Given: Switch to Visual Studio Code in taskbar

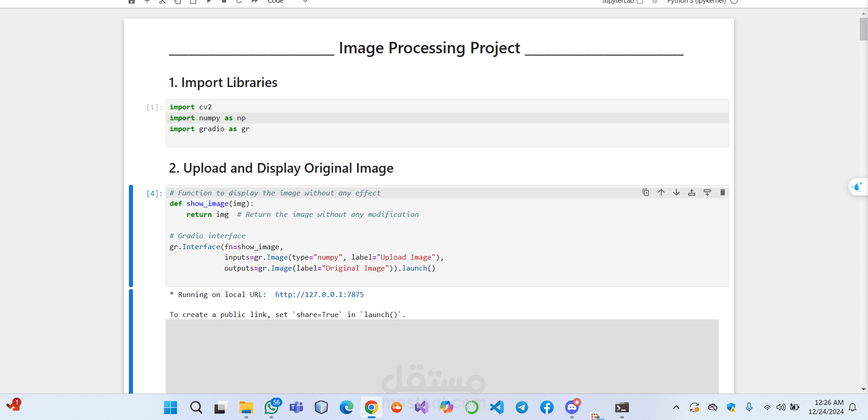Looking at the screenshot, I should pos(497,407).
